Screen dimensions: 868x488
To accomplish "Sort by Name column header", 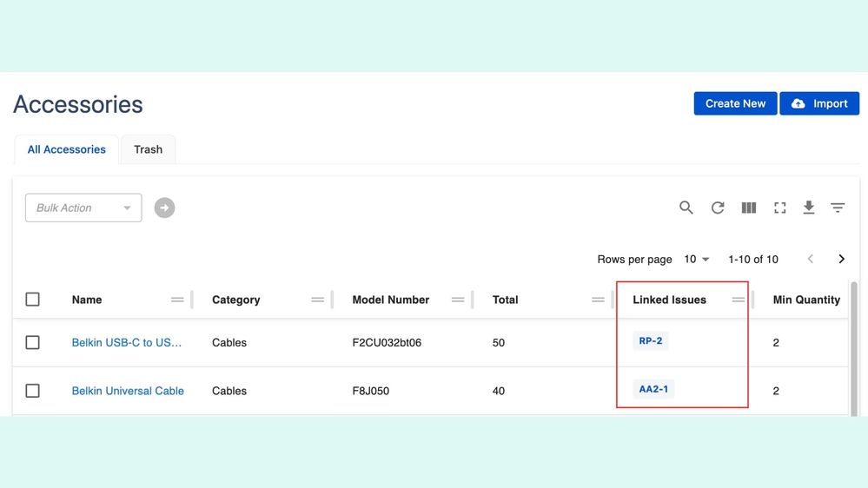I will click(87, 300).
